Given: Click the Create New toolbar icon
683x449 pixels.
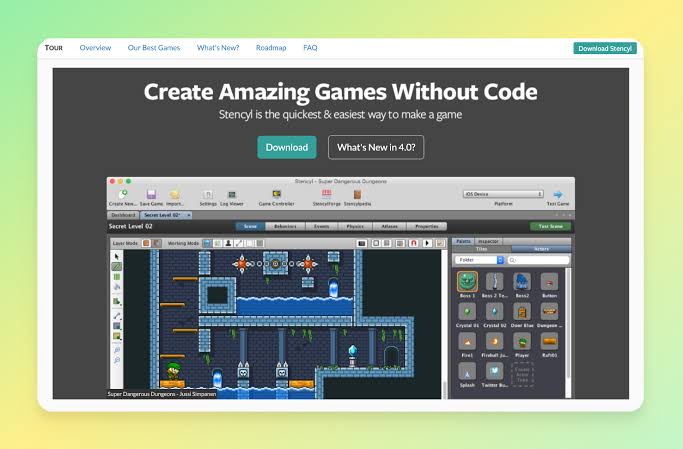Looking at the screenshot, I should pos(123,194).
